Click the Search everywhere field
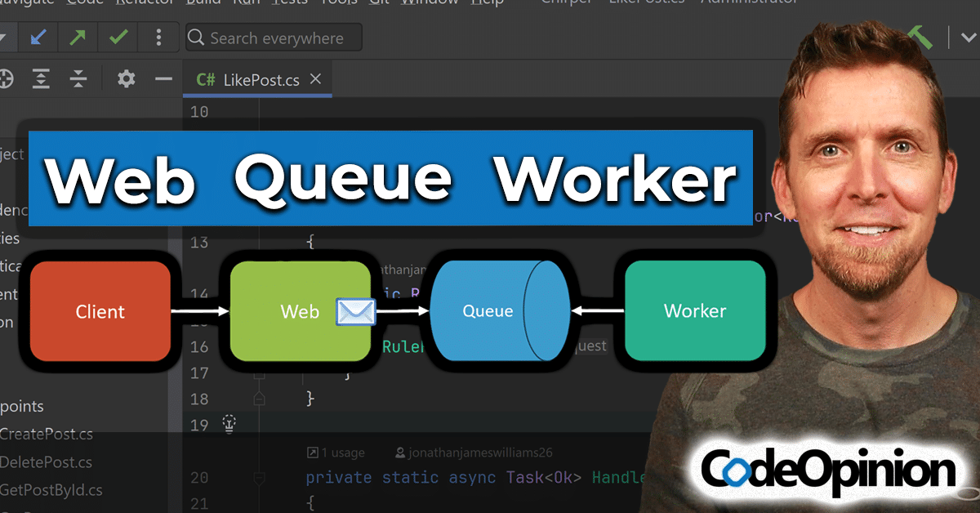 pos(274,38)
